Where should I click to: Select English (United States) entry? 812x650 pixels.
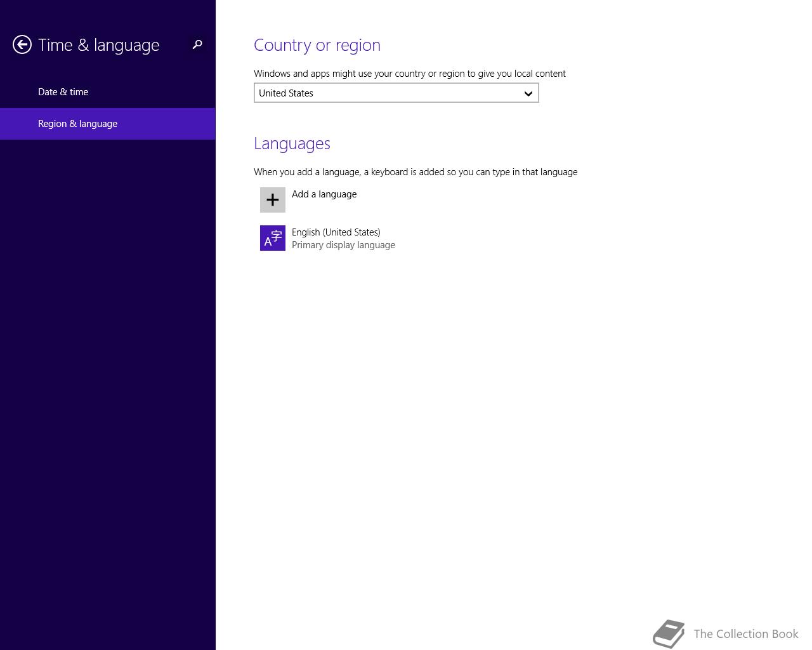pos(336,232)
